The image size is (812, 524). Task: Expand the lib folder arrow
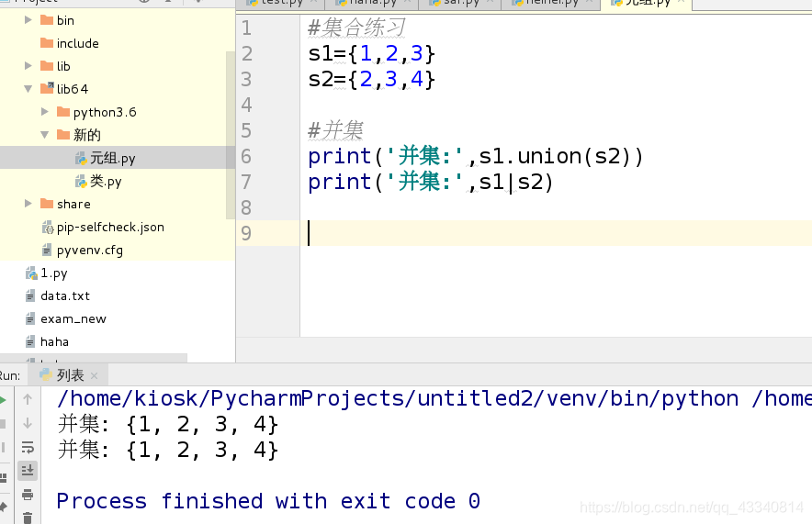pos(28,66)
